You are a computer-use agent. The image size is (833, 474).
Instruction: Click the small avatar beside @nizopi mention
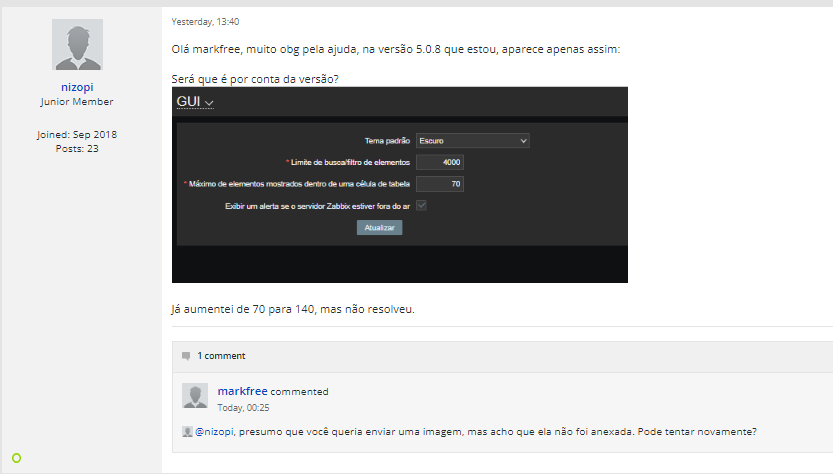[x=187, y=431]
